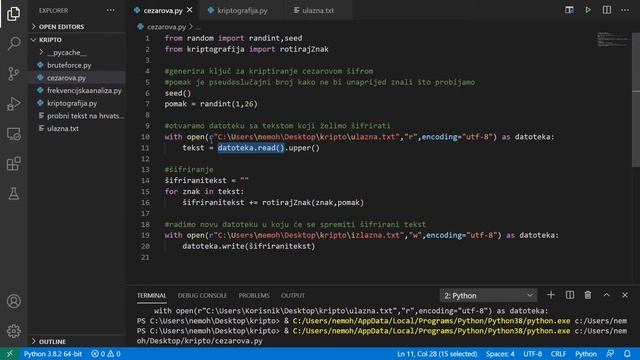
Task: Switch to the Output tab
Action: pyautogui.click(x=293, y=296)
